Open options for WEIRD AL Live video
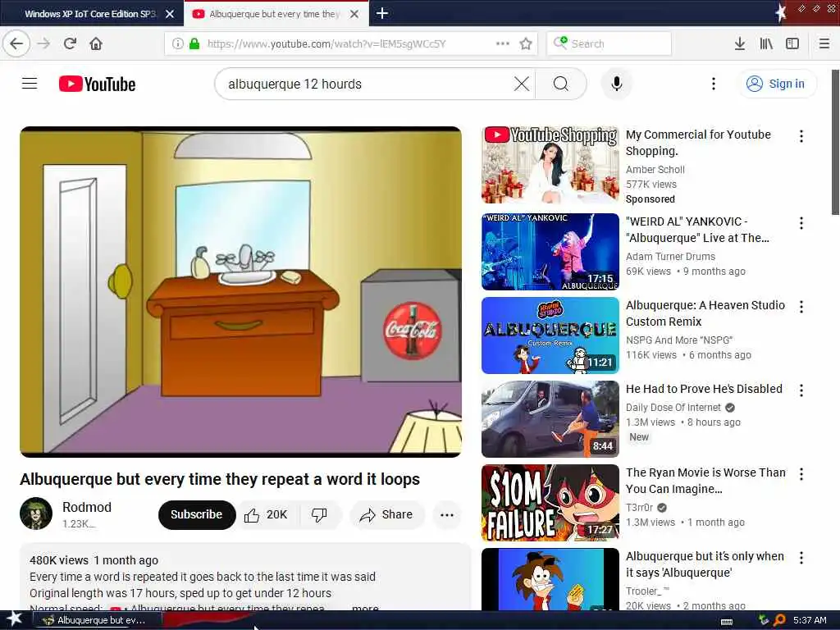 point(801,223)
